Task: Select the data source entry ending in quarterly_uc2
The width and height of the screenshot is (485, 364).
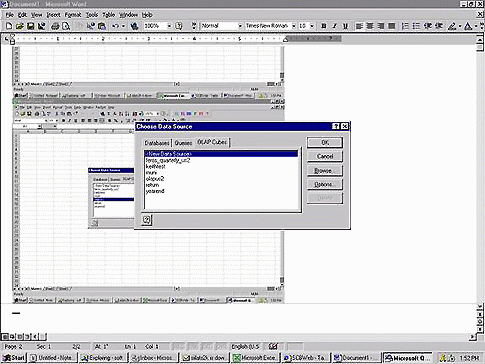Action: pos(168,160)
